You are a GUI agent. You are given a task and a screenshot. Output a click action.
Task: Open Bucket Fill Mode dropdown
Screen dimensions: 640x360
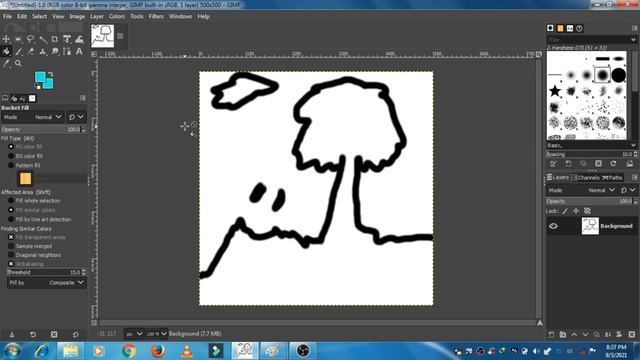coord(33,117)
